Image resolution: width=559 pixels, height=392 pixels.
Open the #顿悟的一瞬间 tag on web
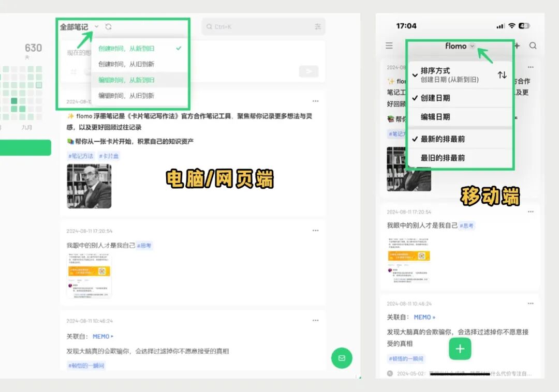pos(86,366)
